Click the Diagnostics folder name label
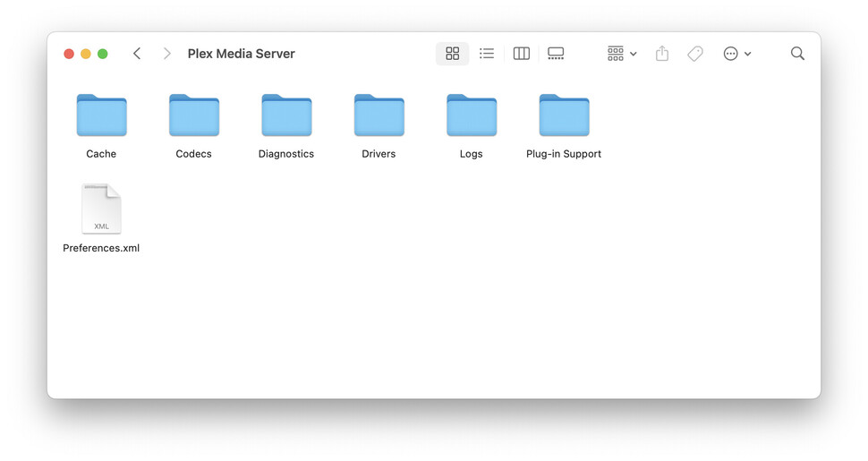 (x=286, y=154)
